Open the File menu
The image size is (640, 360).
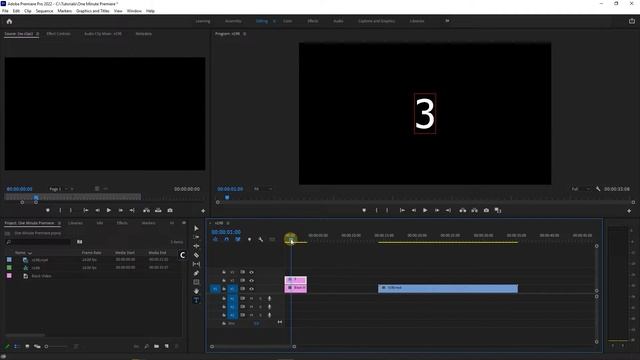pos(5,11)
